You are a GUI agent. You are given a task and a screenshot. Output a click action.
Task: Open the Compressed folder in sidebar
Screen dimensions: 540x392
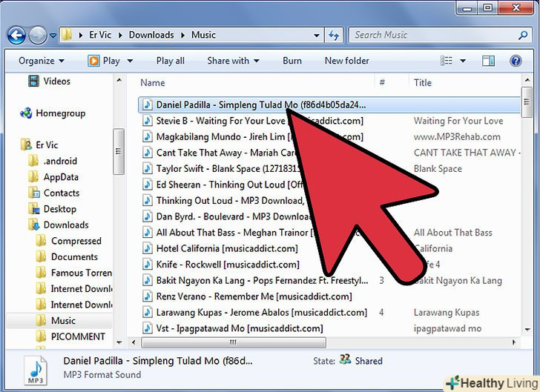click(76, 241)
